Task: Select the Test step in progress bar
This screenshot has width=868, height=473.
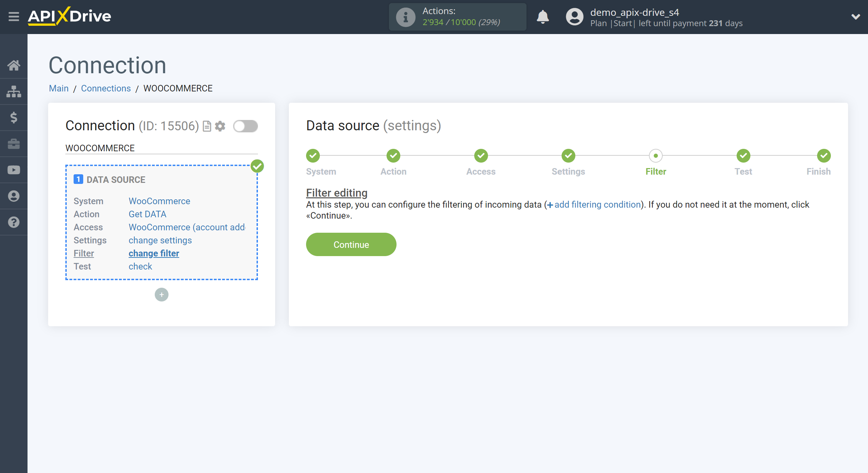Action: pyautogui.click(x=743, y=156)
